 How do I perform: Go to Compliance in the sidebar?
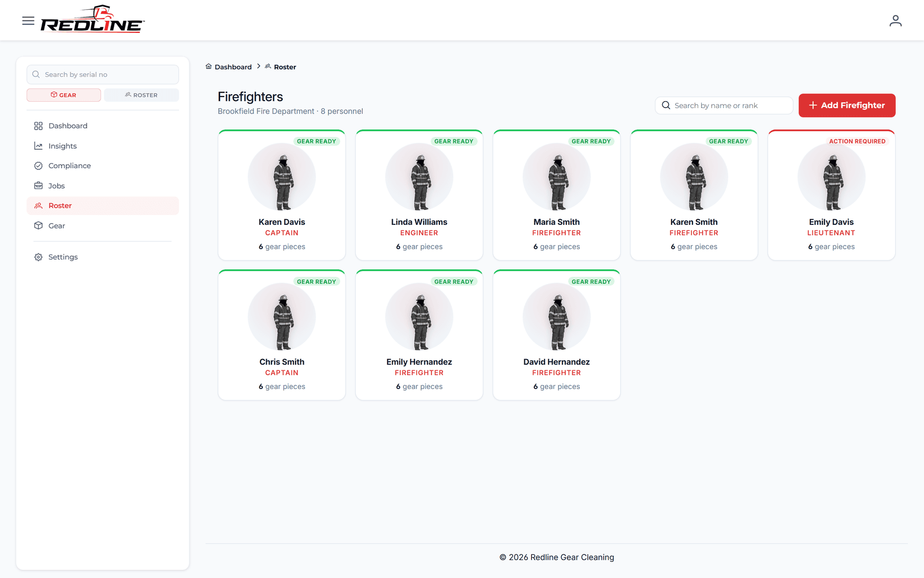coord(103,166)
